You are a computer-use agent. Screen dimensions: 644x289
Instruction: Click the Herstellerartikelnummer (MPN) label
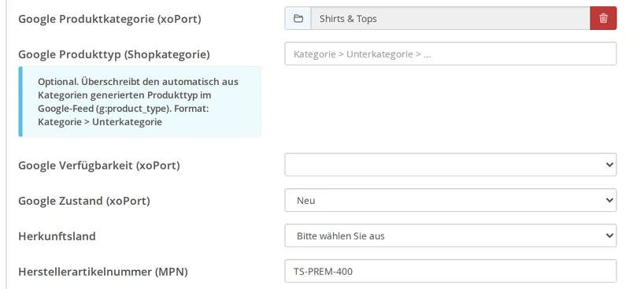point(103,272)
